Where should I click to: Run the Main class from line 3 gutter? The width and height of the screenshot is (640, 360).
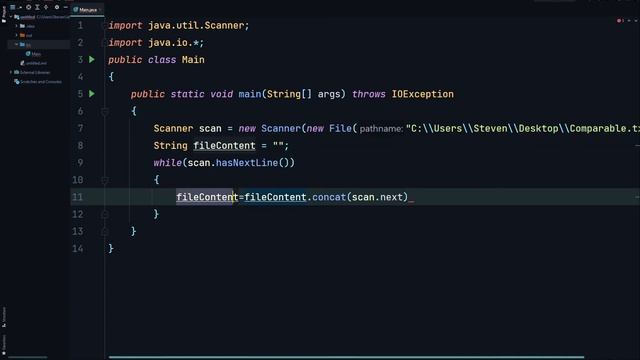[x=92, y=60]
